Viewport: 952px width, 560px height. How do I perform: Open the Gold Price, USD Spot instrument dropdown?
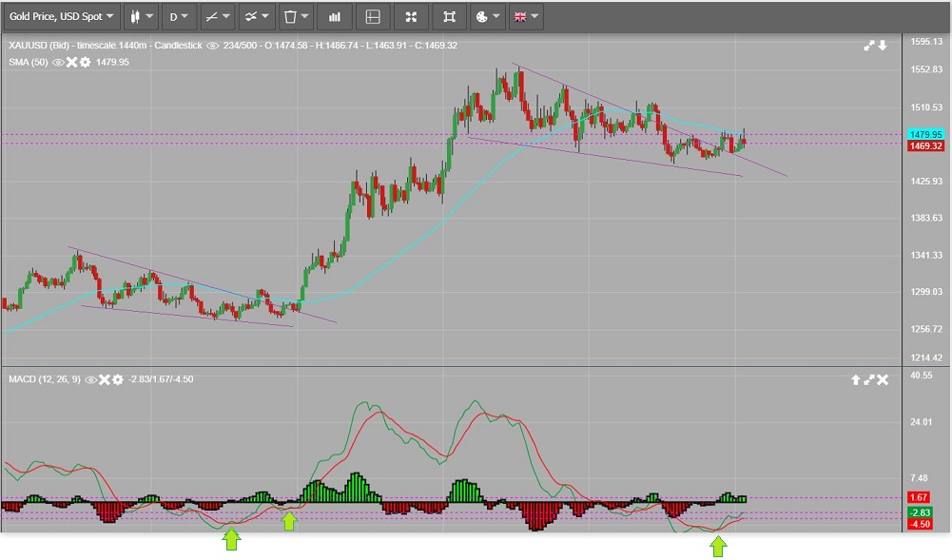tap(61, 17)
